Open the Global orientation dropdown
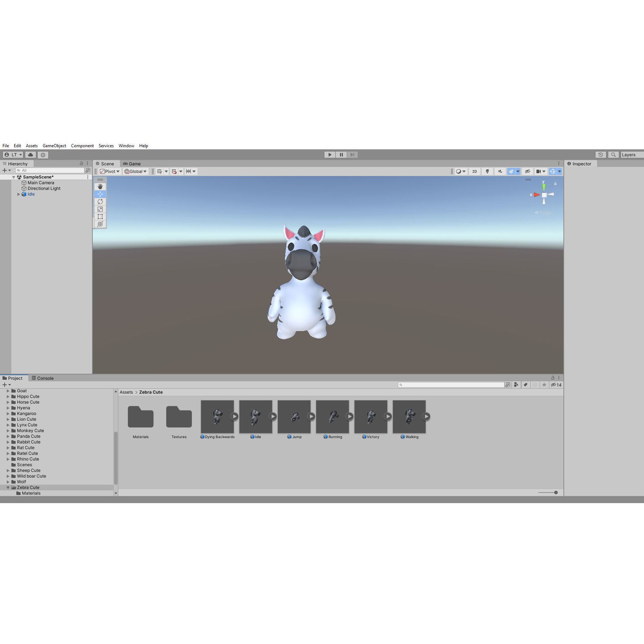The height and width of the screenshot is (644, 644). coord(135,171)
